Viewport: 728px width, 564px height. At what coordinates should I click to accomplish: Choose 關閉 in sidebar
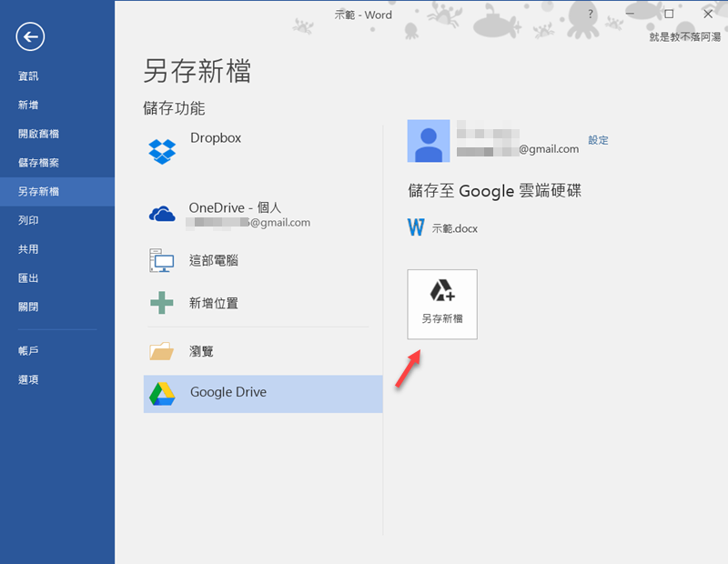tap(28, 307)
